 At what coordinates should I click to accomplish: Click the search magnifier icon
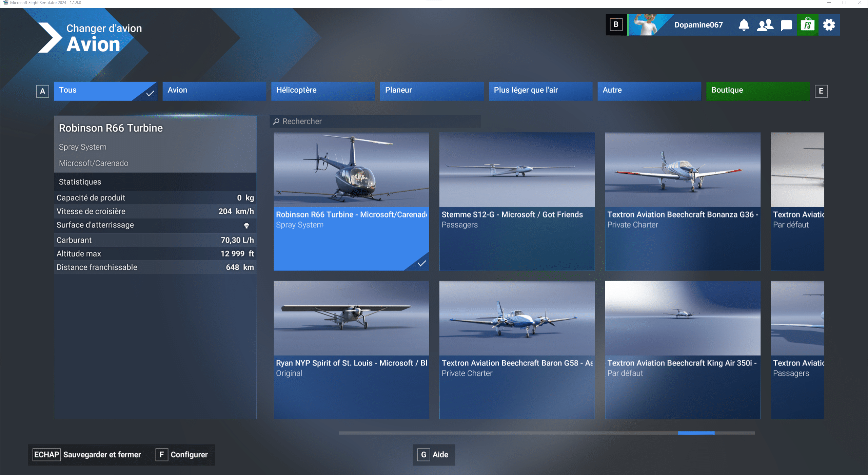pos(276,121)
